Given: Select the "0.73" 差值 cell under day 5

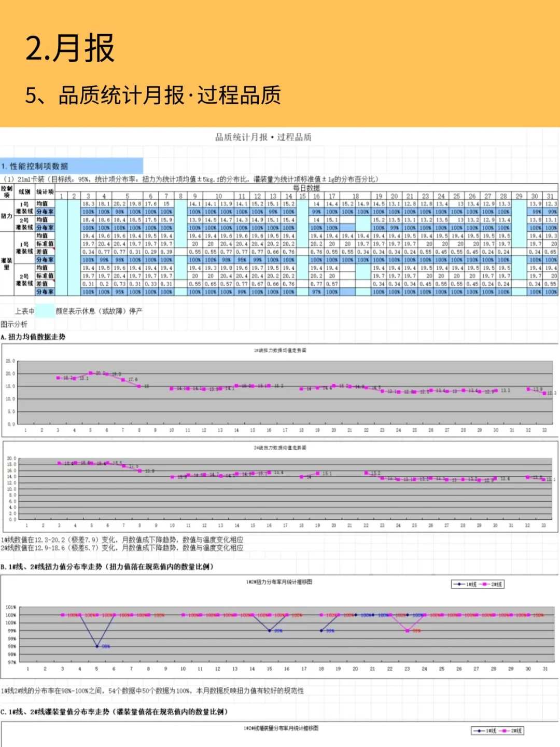Looking at the screenshot, I should coord(119,284).
